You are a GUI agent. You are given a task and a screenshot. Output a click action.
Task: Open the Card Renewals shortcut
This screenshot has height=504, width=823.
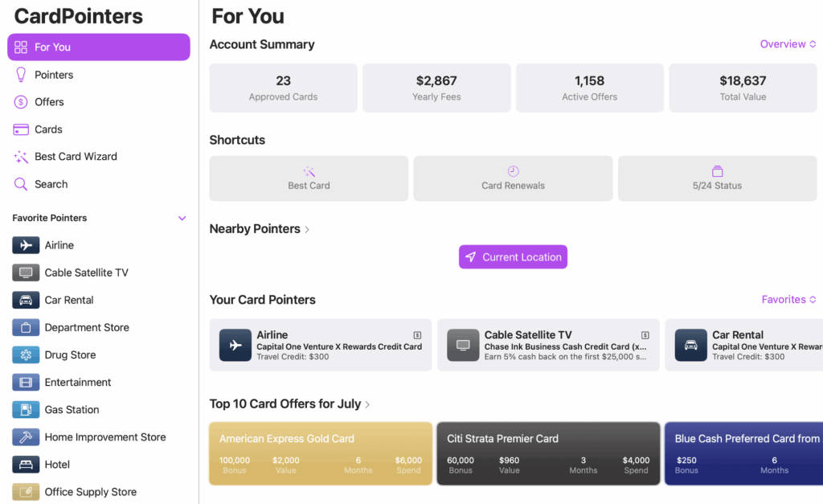513,178
